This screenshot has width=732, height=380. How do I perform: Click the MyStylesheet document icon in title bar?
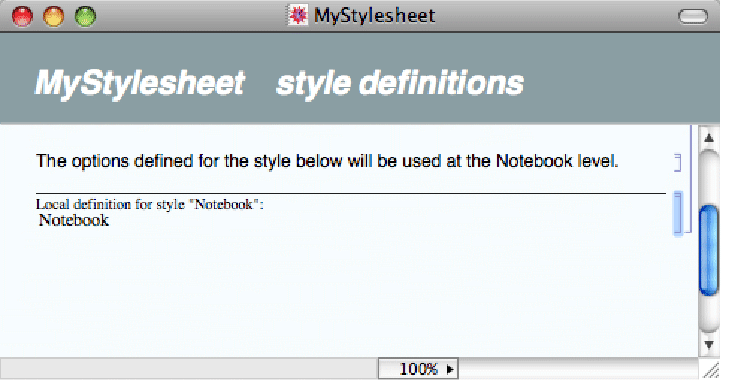[297, 15]
